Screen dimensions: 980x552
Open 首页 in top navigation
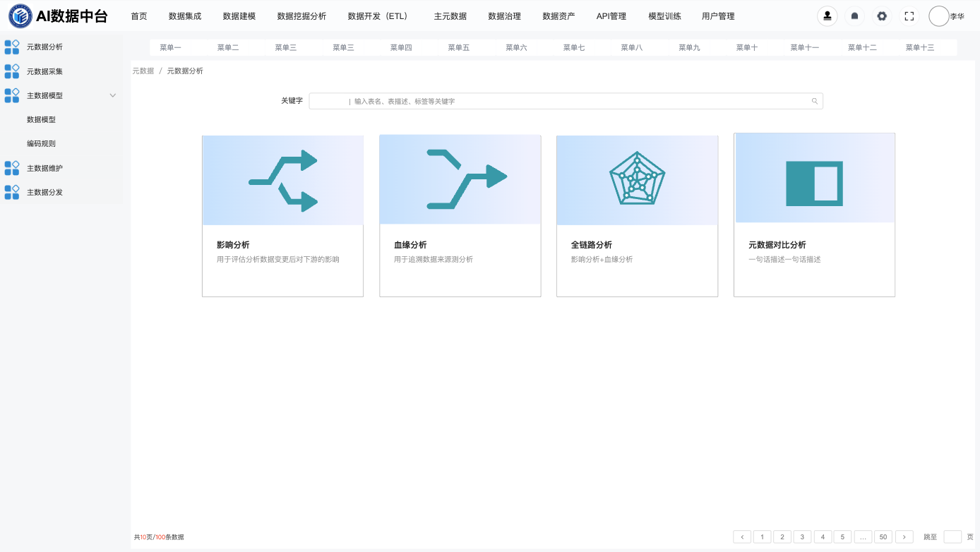tap(139, 16)
